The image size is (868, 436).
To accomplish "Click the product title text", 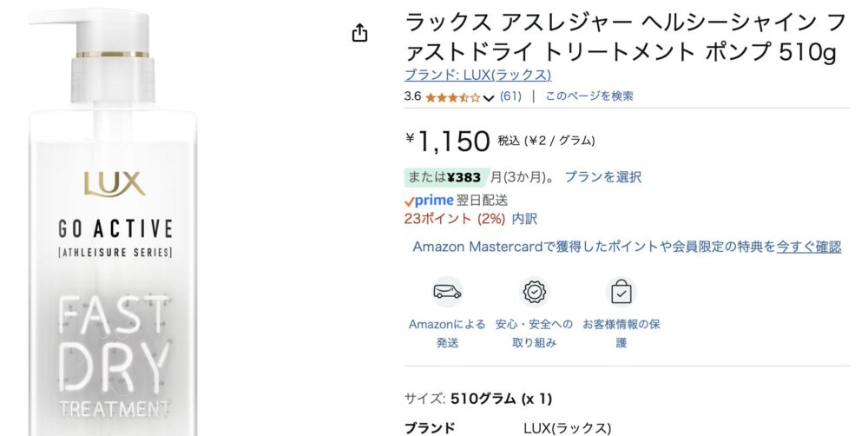I will pos(626,37).
